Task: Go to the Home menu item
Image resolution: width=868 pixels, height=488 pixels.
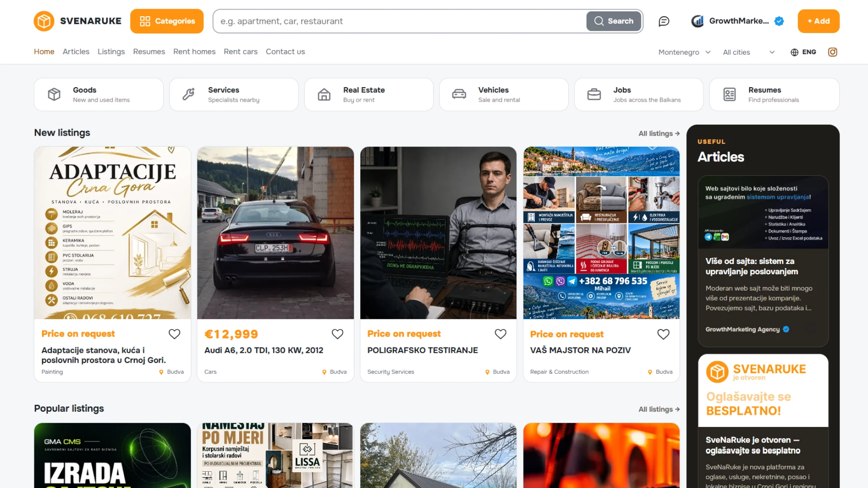Action: tap(44, 52)
